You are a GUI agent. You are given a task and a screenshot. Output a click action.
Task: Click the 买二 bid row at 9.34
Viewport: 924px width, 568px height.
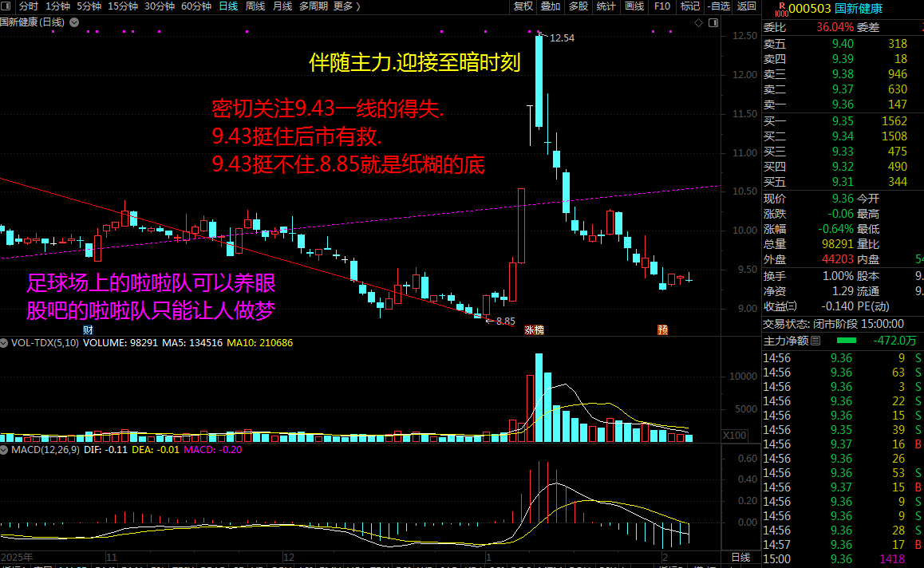coord(843,136)
